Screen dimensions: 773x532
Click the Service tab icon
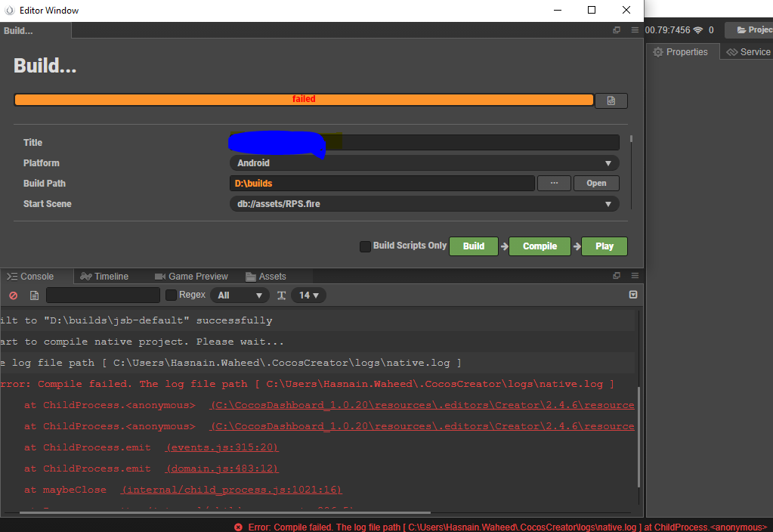click(x=732, y=52)
